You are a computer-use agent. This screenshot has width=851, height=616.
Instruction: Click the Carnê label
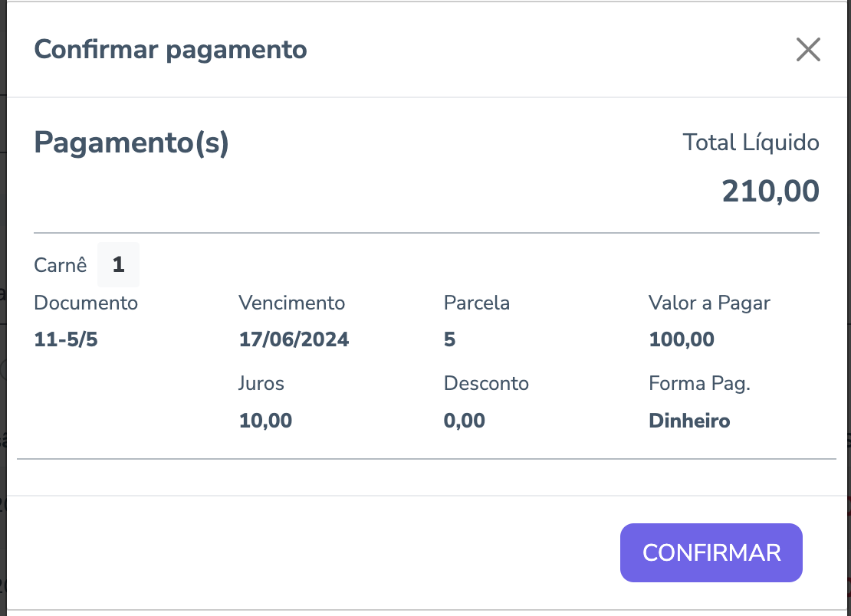[61, 266]
